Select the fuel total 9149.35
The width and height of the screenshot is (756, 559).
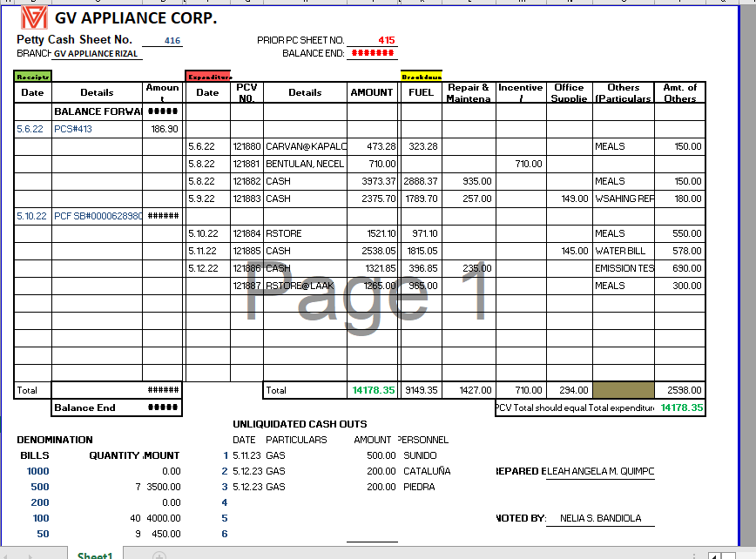pos(422,390)
